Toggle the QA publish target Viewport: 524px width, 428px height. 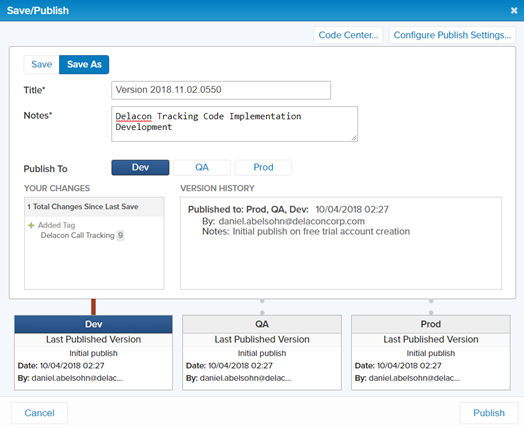point(202,167)
